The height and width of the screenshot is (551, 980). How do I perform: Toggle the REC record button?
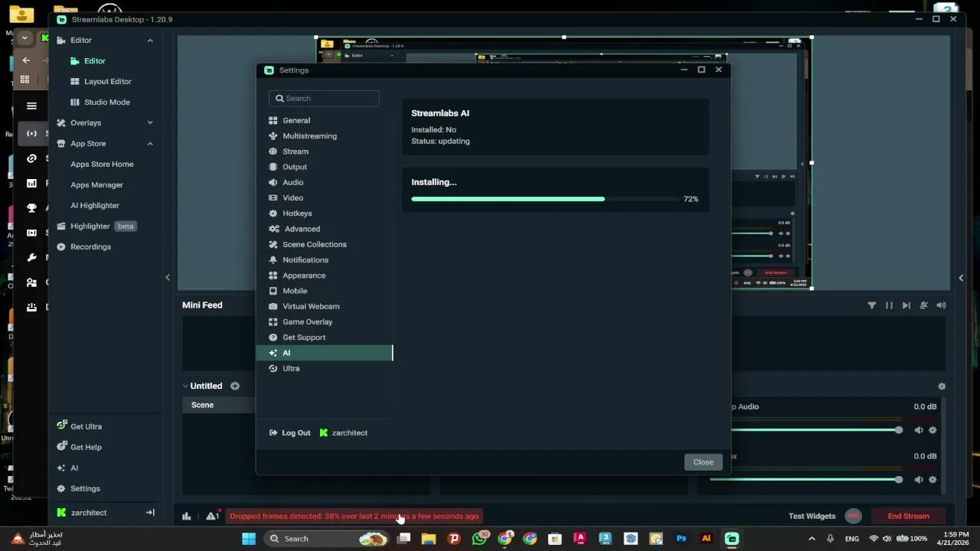pyautogui.click(x=853, y=517)
